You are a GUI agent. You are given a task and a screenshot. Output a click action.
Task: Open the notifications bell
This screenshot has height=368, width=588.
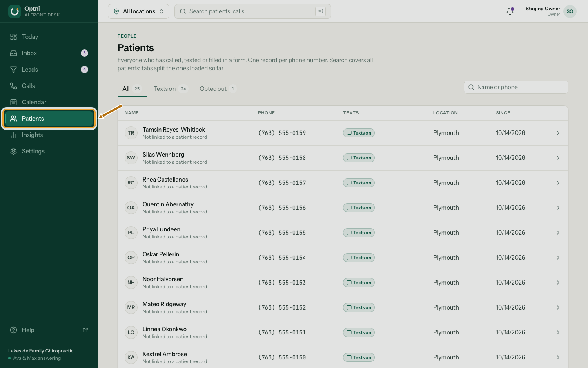point(510,11)
